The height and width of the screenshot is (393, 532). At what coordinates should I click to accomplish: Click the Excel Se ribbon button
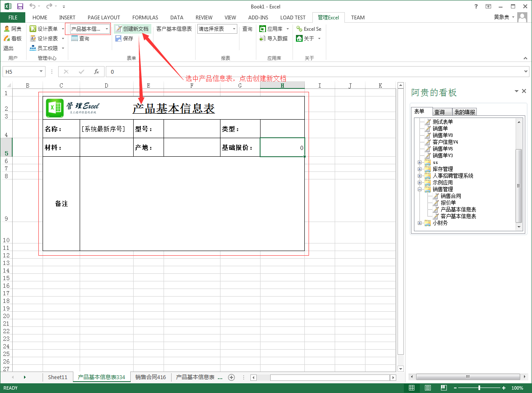tap(309, 29)
